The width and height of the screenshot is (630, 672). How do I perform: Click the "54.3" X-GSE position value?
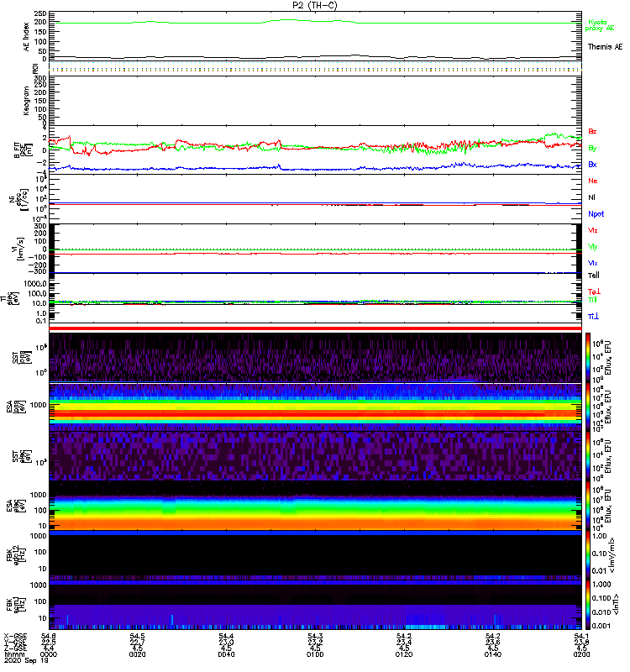tap(315, 636)
